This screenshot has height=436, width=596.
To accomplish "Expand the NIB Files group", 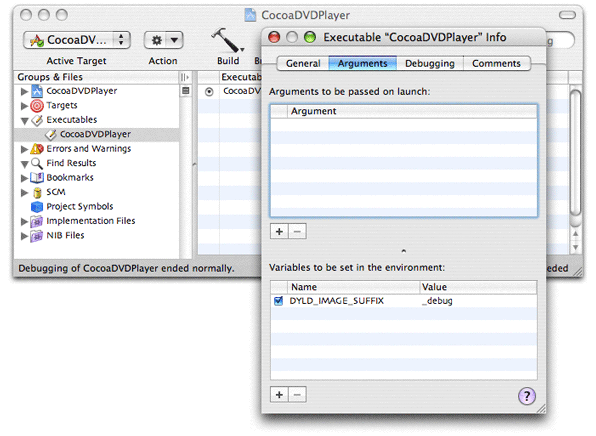I will pos(24,236).
